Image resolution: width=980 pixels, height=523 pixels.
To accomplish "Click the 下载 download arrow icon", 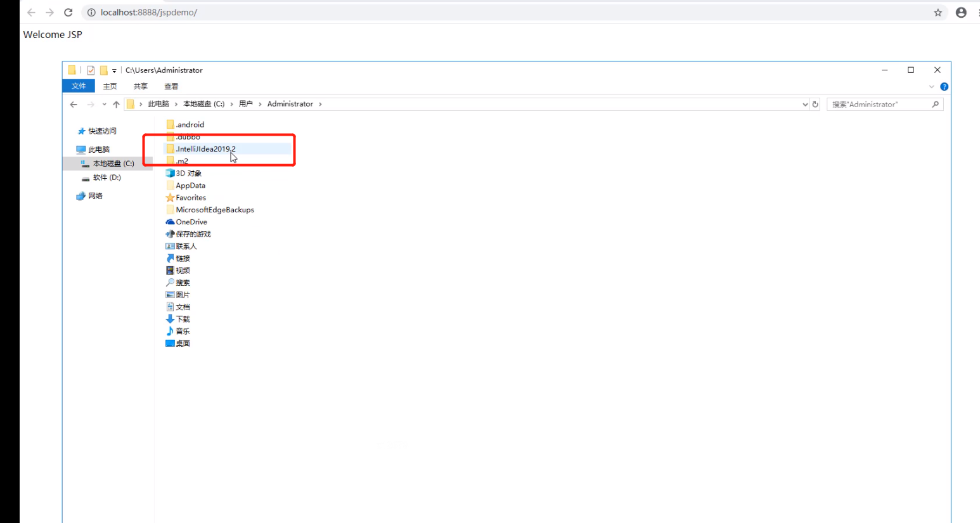I will click(x=170, y=319).
